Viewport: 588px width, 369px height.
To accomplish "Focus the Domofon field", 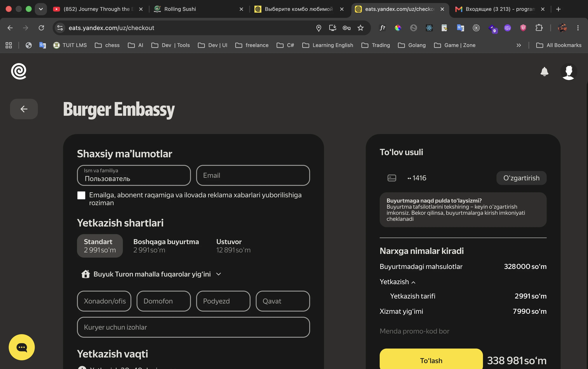I will coord(164,301).
